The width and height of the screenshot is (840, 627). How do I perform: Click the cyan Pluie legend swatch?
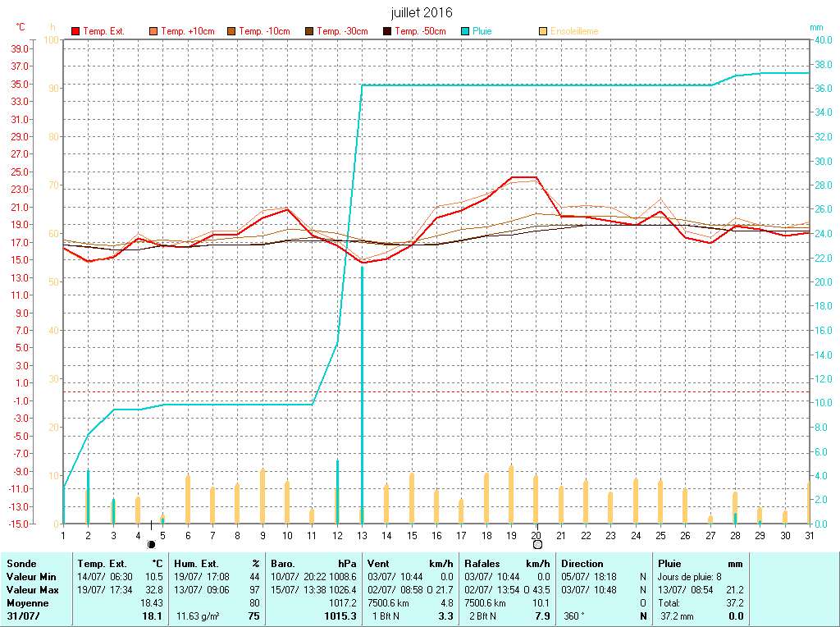click(465, 31)
